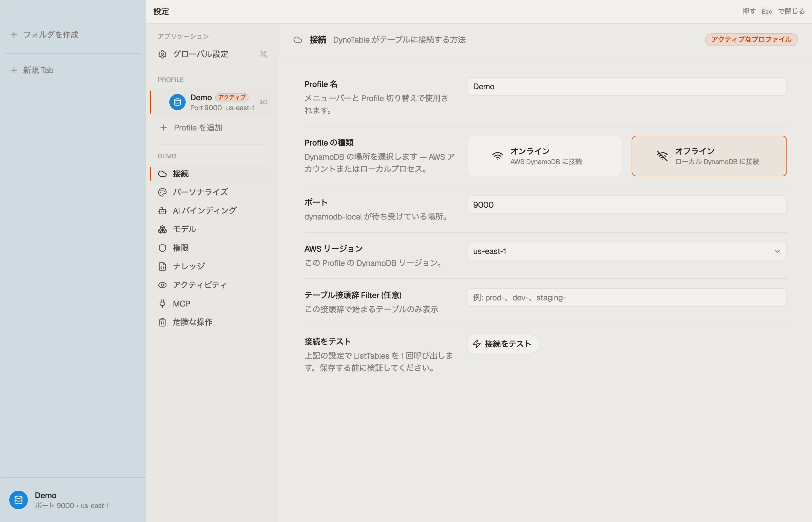Click the wifi-off icon on the オフライン card

coord(662,156)
